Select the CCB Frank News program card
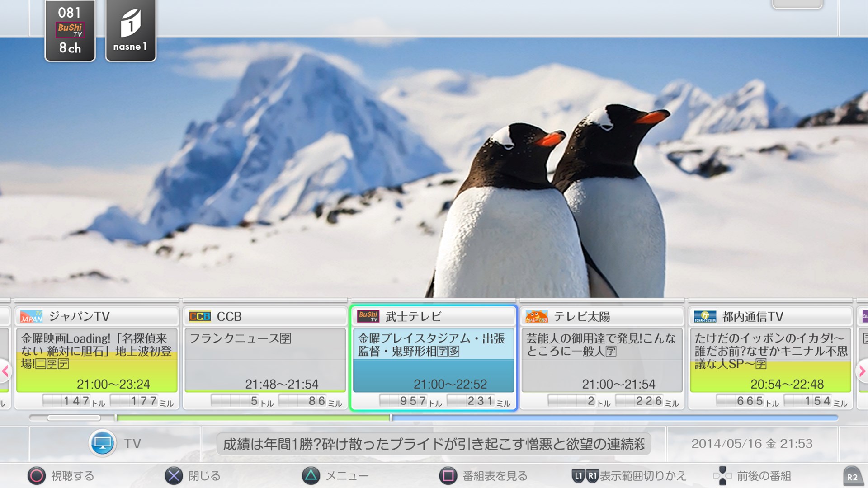This screenshot has width=868, height=488. click(265, 360)
